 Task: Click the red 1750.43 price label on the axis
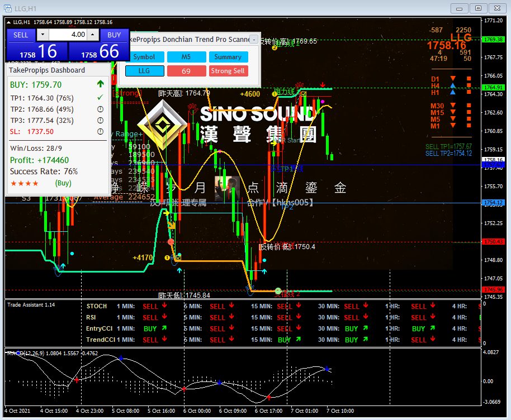click(493, 242)
